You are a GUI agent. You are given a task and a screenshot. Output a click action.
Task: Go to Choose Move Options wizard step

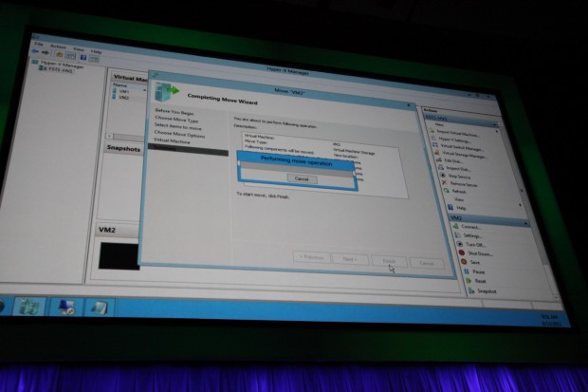click(179, 134)
